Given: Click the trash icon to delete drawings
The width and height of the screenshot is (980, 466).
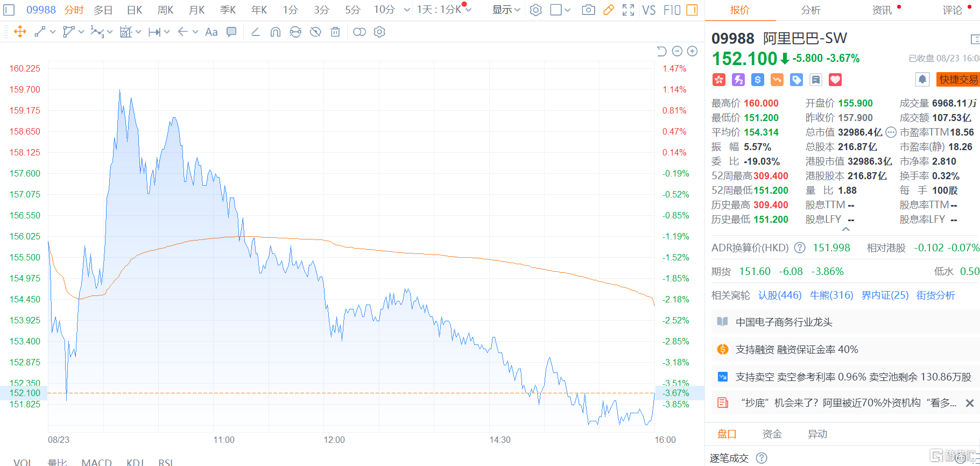Looking at the screenshot, I should [x=335, y=32].
